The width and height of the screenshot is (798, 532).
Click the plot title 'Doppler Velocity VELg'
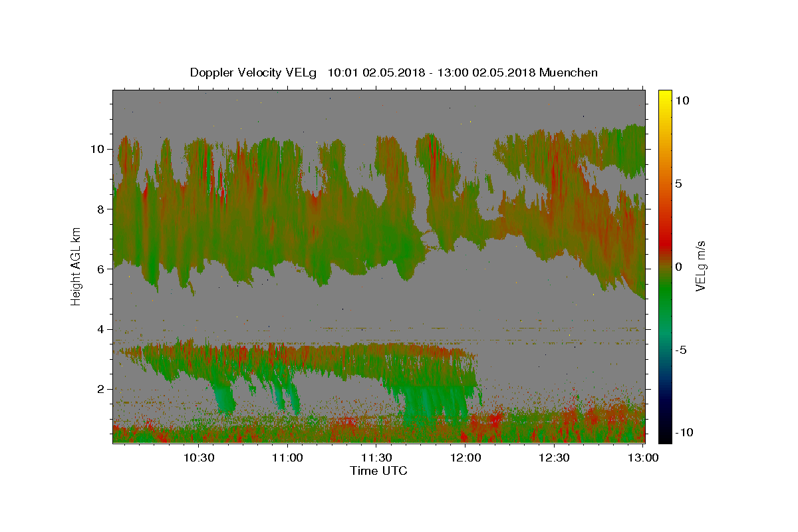[x=253, y=72]
